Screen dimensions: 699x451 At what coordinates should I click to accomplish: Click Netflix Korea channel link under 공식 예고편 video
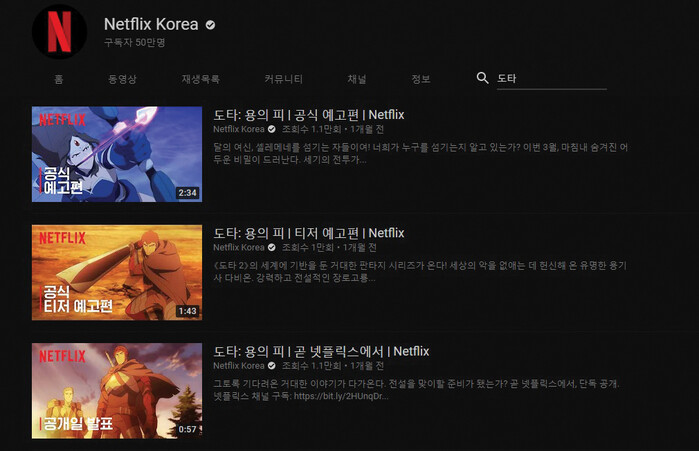239,129
